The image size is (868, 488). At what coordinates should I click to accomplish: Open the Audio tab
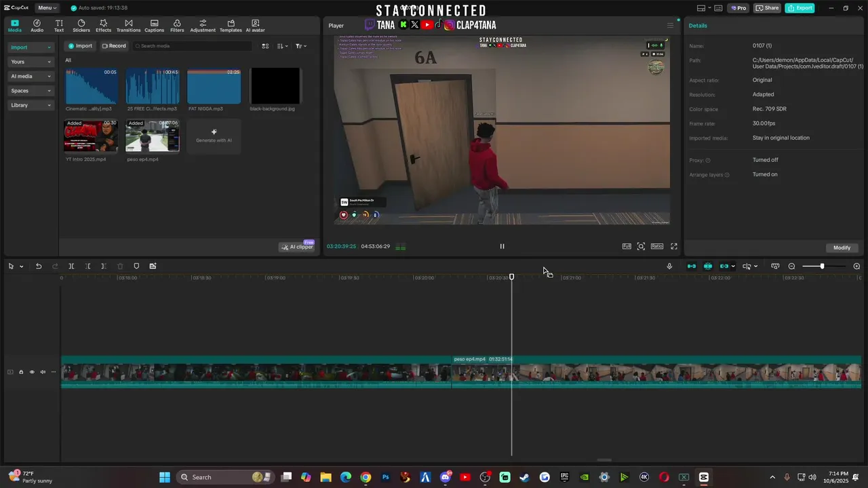(37, 26)
